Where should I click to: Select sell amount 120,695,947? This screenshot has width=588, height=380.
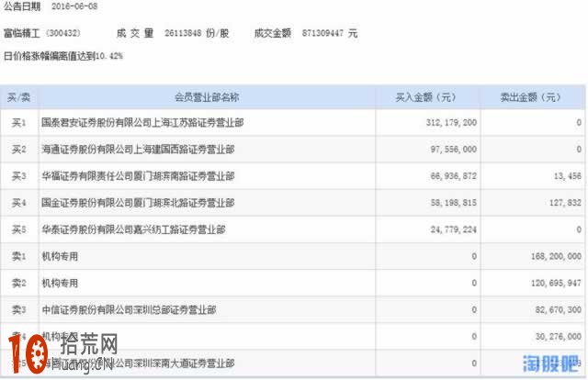coord(556,284)
